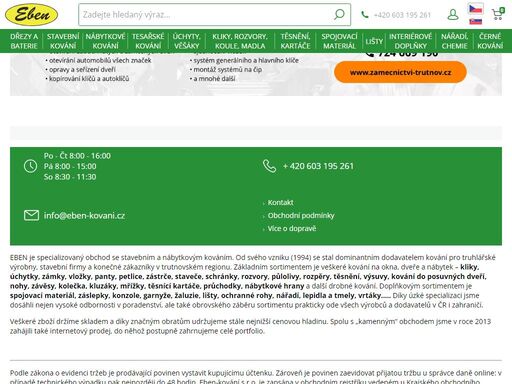Click the header phone number +420 603 195 261

tap(402, 15)
